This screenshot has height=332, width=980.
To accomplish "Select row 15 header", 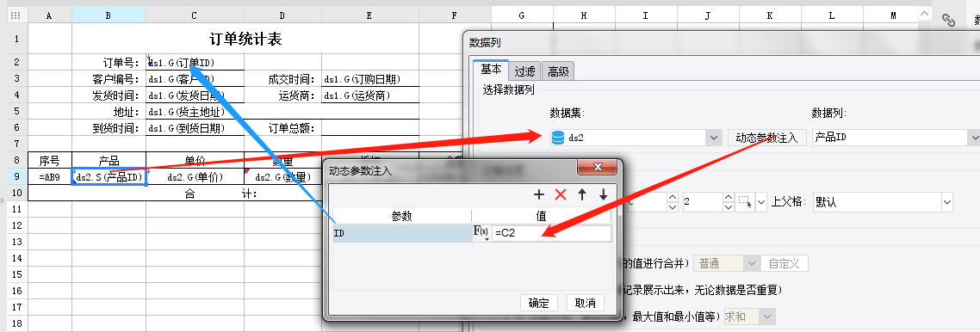I will [17, 274].
